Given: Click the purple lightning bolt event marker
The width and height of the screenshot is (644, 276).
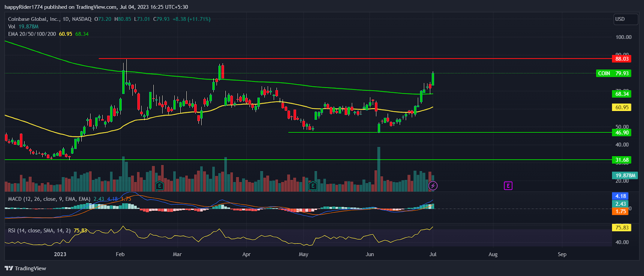Looking at the screenshot, I should 433,185.
